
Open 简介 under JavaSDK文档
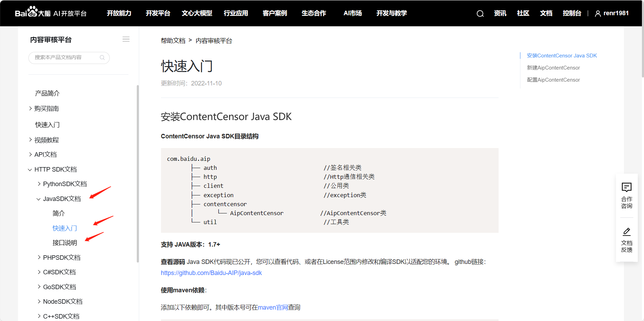click(59, 213)
